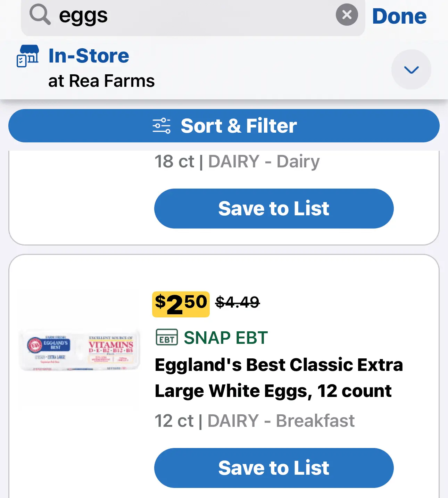
Task: Click the In-Store storefront icon
Action: (x=27, y=56)
